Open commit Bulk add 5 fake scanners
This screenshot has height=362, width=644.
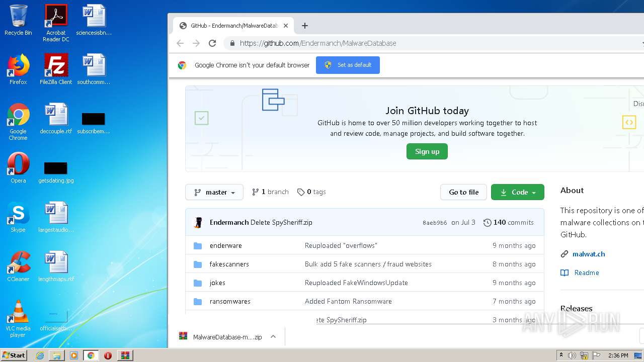pos(368,264)
